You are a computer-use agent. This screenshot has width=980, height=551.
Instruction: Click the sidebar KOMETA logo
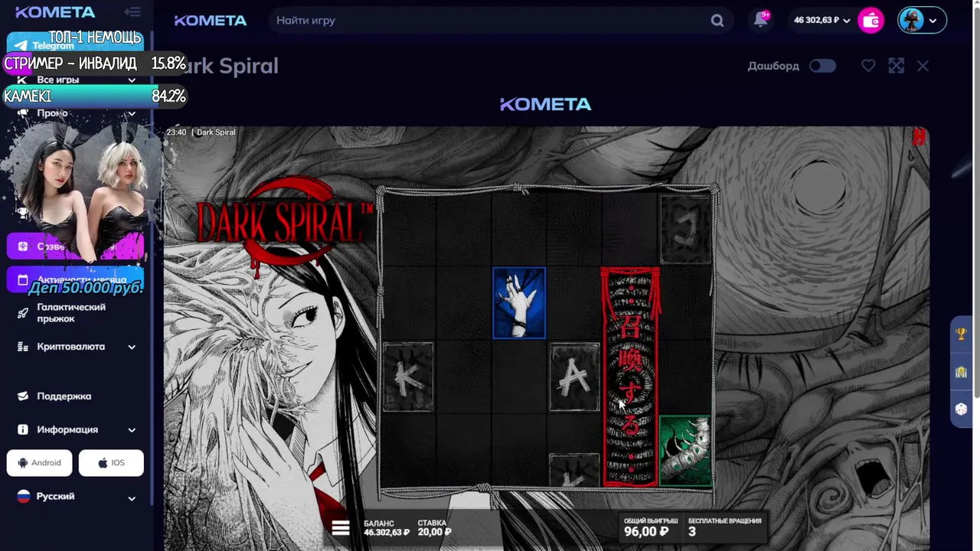pyautogui.click(x=56, y=12)
